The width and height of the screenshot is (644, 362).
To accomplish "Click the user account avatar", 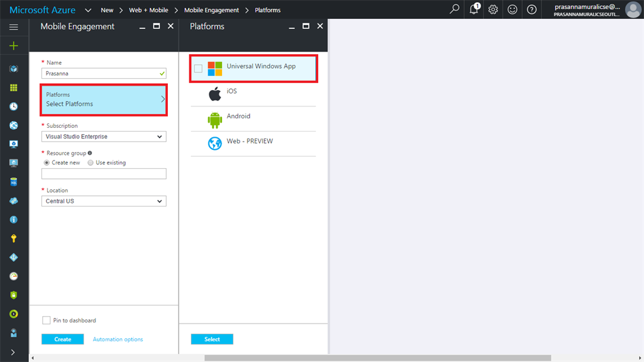I will click(x=633, y=9).
